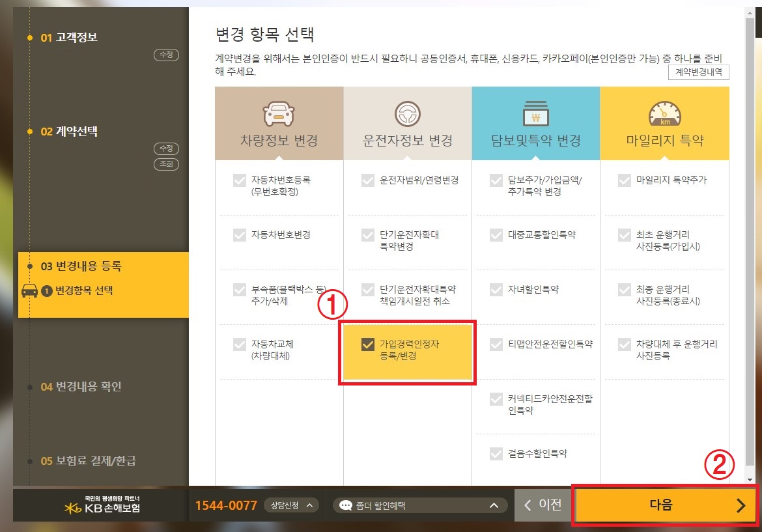762x532 pixels.
Task: Click the km speedometer icon for 마일리지 특약
Action: 665,114
